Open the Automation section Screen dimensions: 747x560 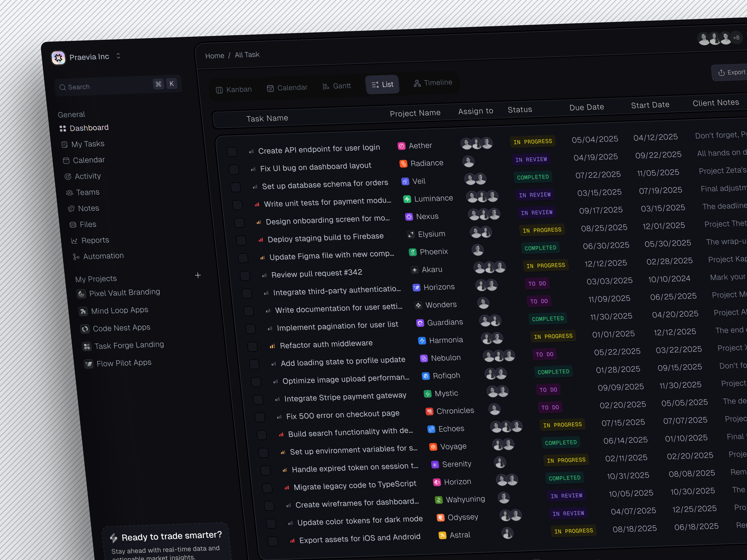pos(103,256)
